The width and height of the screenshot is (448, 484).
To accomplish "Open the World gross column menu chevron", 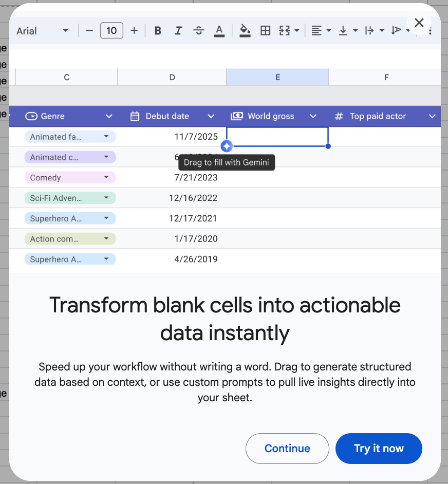I will coord(313,116).
